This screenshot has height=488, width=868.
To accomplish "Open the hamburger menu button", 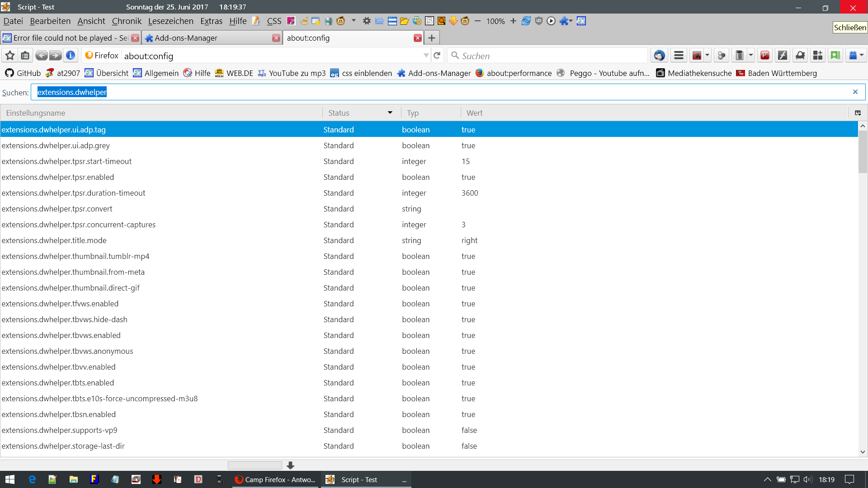I will pyautogui.click(x=679, y=56).
